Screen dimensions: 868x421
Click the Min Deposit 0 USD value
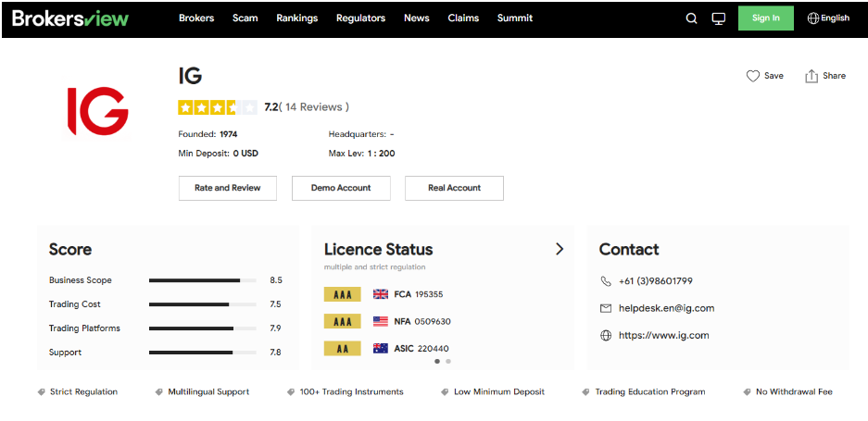pos(245,154)
